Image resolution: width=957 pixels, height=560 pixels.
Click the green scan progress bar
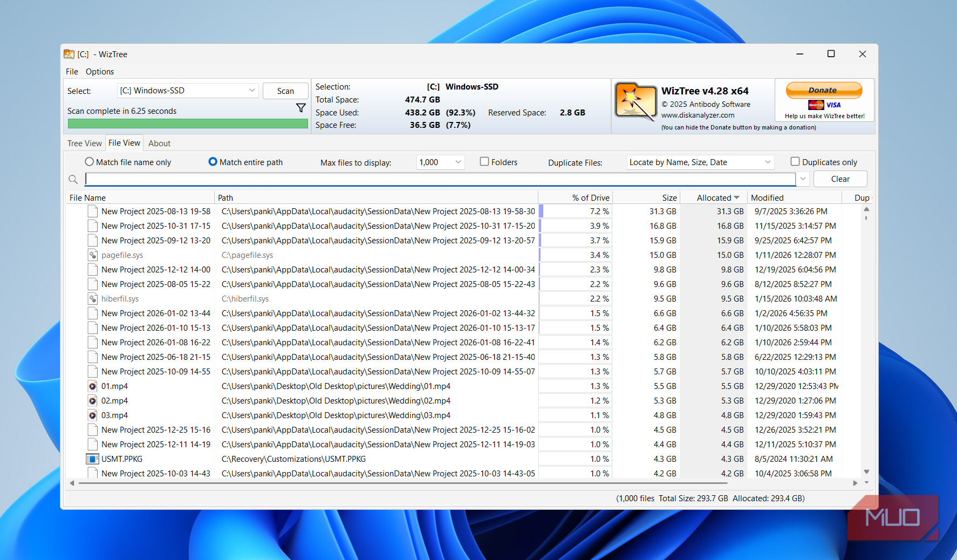pos(188,124)
